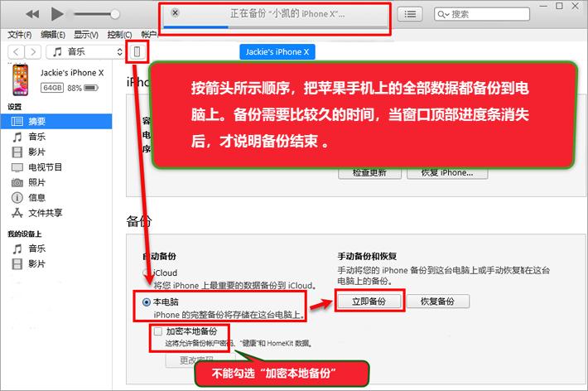Select the iCloud backup radio button
This screenshot has width=588, height=391.
coord(147,273)
